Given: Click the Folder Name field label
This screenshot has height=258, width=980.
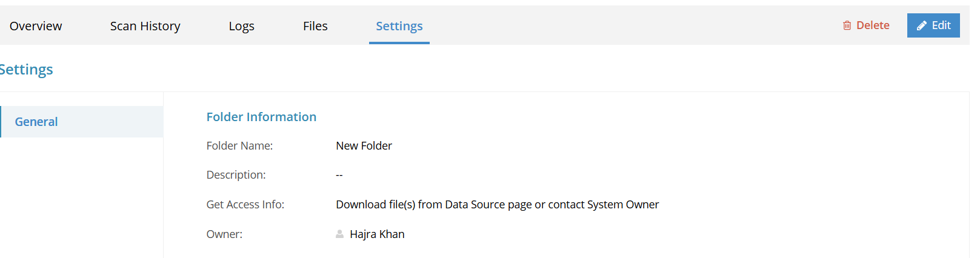Looking at the screenshot, I should [239, 146].
